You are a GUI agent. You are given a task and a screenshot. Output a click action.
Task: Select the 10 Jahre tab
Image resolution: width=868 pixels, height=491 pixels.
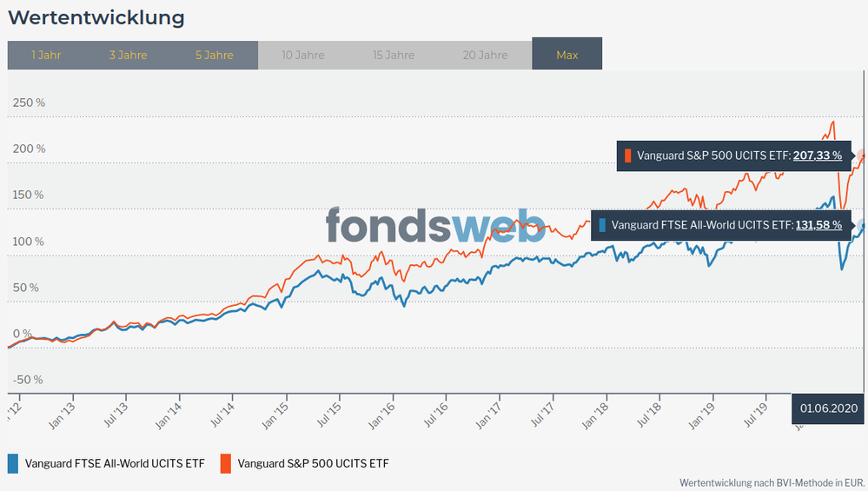303,55
